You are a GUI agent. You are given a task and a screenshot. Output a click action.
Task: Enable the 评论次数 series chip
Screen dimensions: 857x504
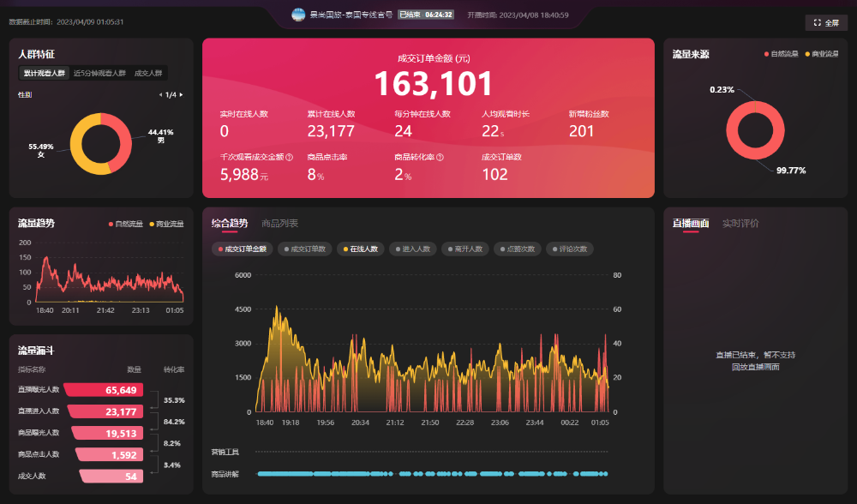pos(570,249)
